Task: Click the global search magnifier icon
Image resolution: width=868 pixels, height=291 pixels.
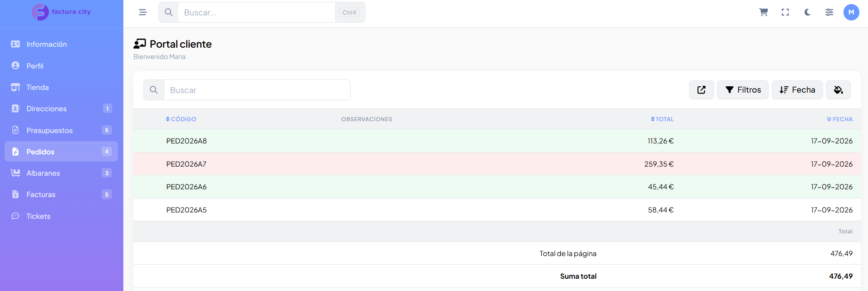Action: tap(168, 12)
